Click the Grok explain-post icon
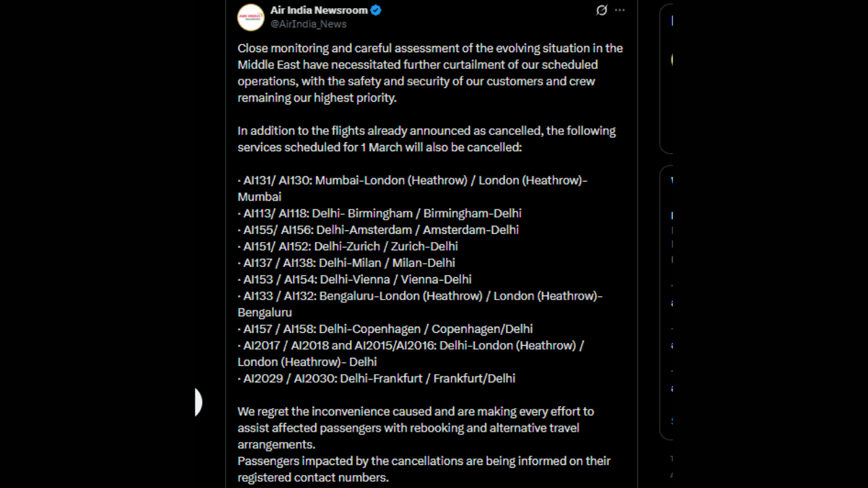 pyautogui.click(x=601, y=10)
